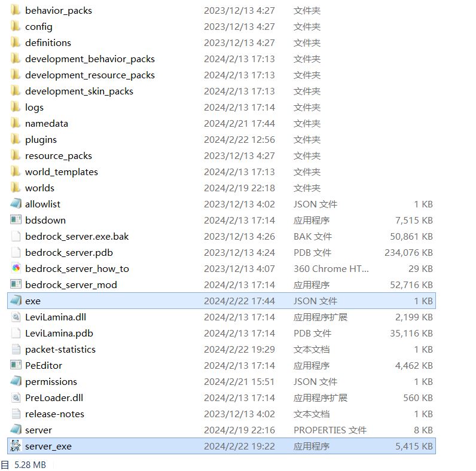
Task: Select the server_exe file name
Action: 48,446
